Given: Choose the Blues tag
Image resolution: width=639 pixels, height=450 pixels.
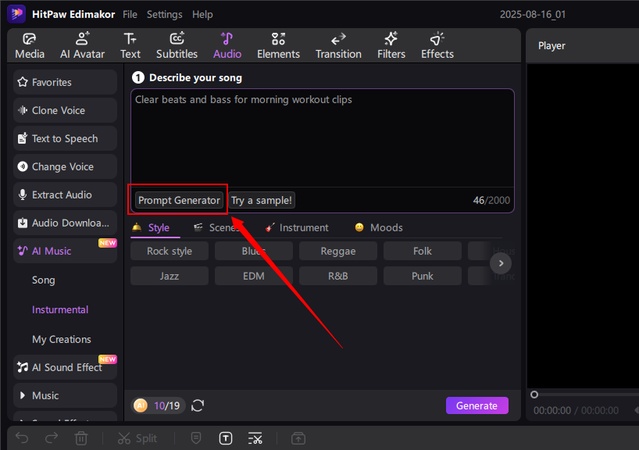Looking at the screenshot, I should coord(253,251).
